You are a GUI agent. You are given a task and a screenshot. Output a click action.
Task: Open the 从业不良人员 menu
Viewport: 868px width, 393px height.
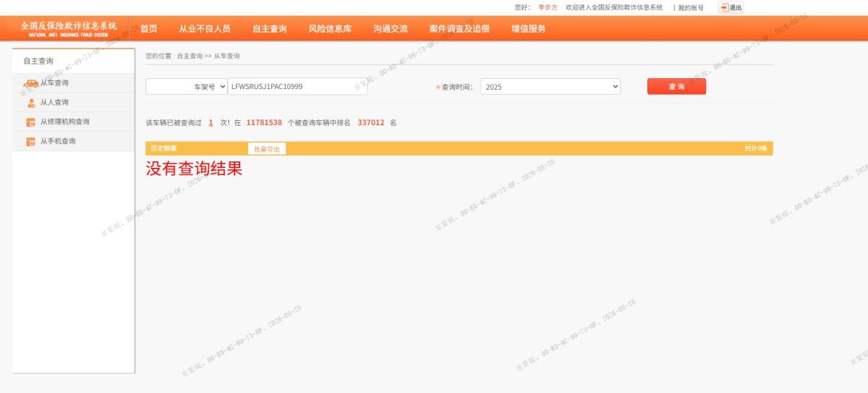tap(205, 29)
